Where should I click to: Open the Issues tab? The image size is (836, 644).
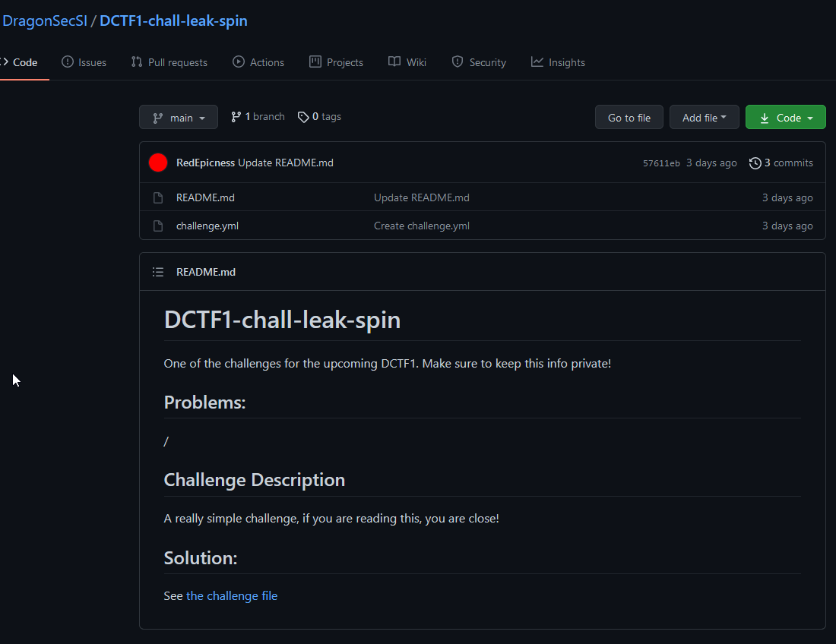pos(84,62)
